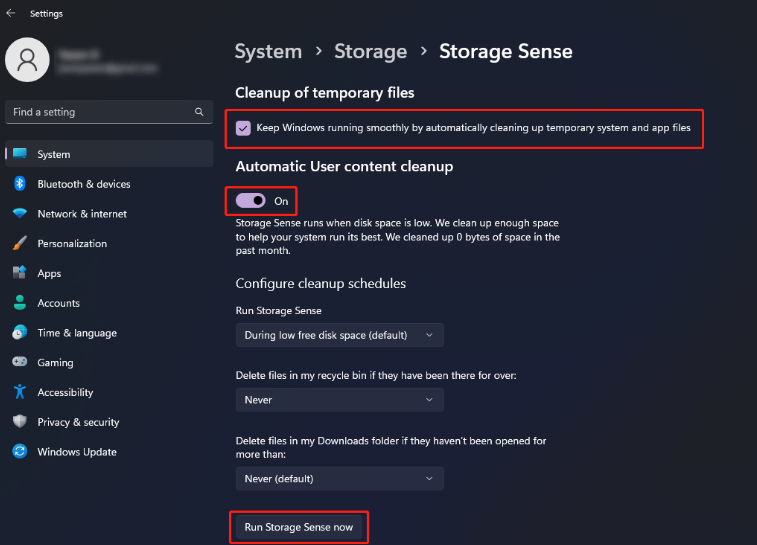Click the Find a setting field
The image size is (757, 545).
point(109,112)
